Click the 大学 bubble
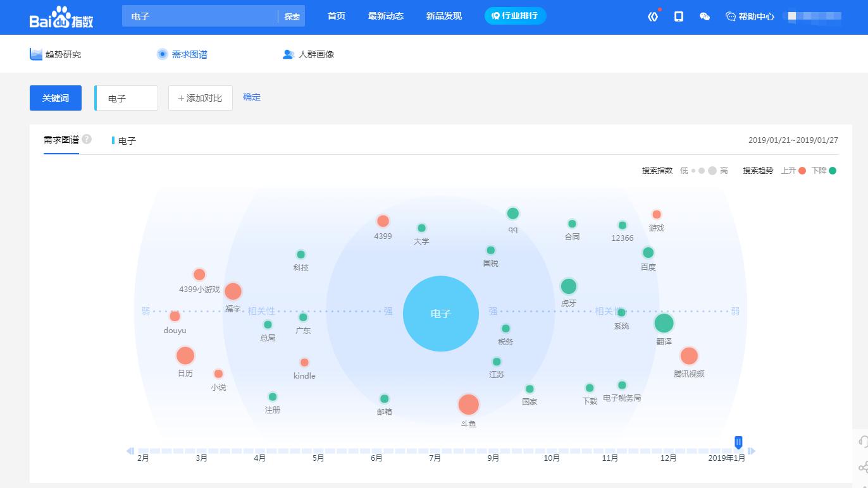 click(x=421, y=228)
